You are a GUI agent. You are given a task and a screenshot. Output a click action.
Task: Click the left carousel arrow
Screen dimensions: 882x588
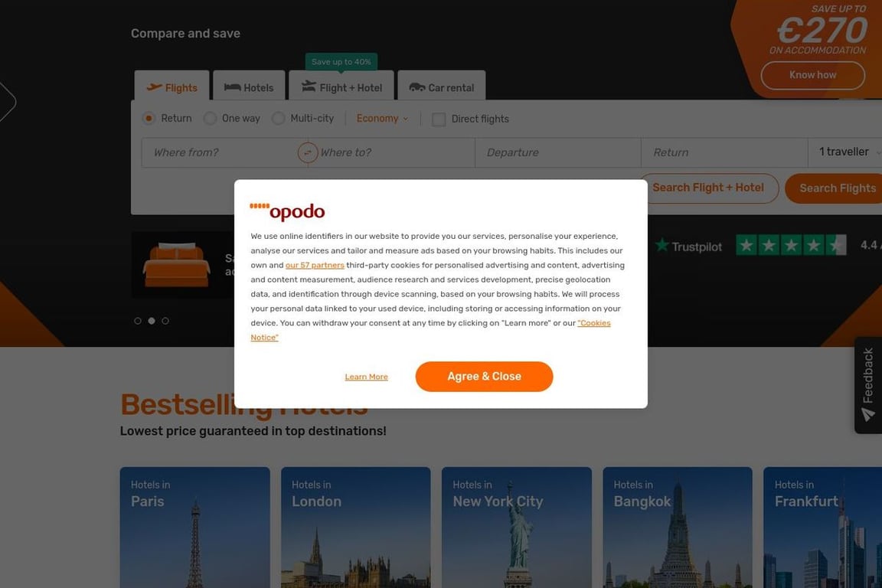[x=7, y=102]
